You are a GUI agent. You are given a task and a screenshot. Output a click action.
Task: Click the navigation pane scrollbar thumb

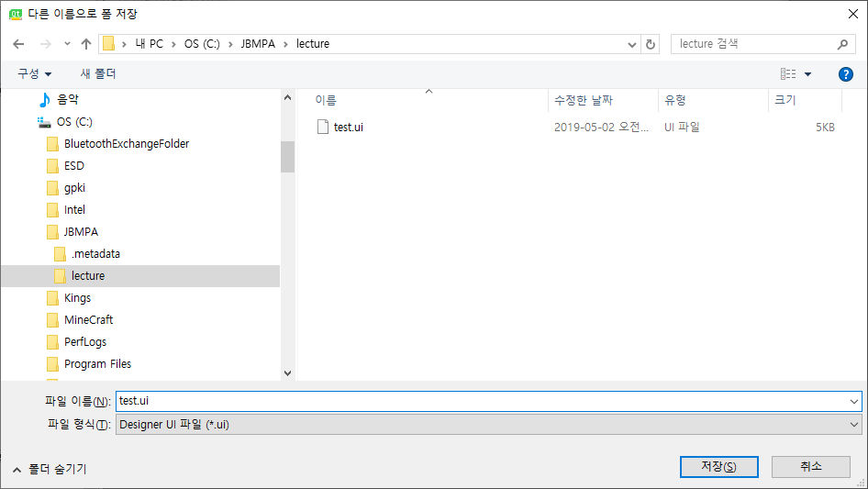click(x=287, y=157)
